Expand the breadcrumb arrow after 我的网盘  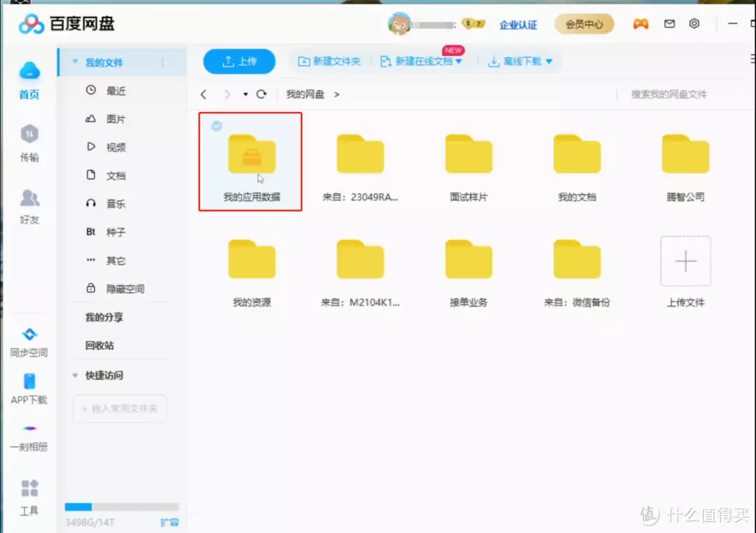(337, 95)
